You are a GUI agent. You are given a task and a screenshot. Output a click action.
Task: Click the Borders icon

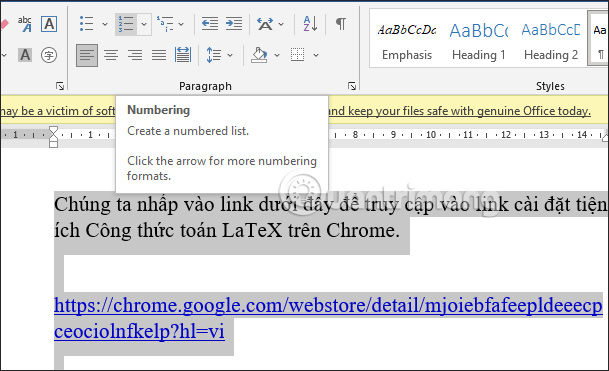point(298,55)
